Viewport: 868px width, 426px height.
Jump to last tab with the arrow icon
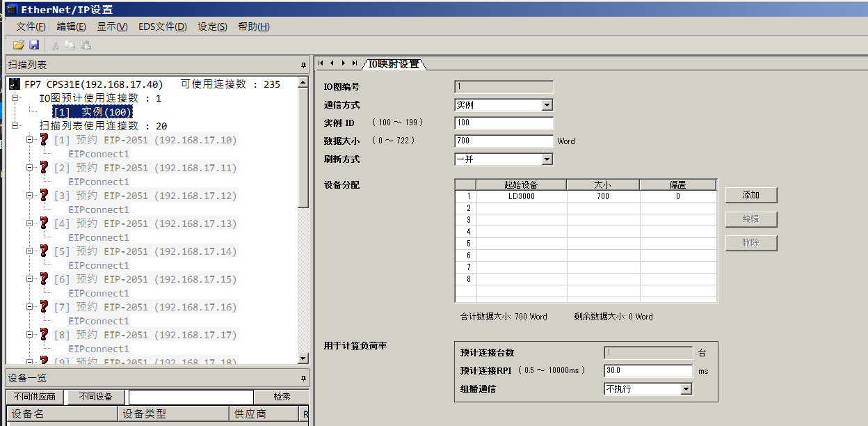[x=355, y=63]
